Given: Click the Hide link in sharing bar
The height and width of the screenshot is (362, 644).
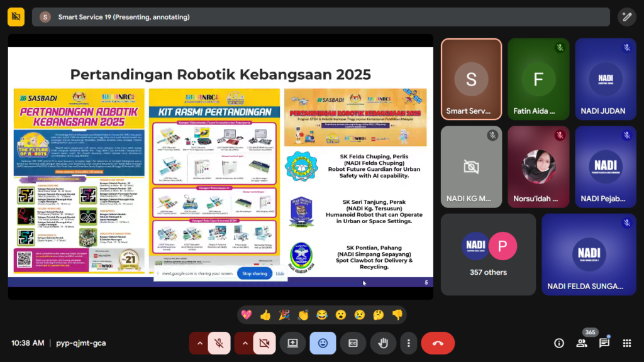Looking at the screenshot, I should tap(280, 273).
